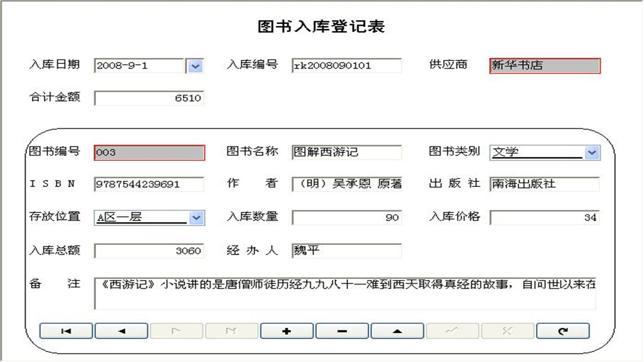Select the 供应商 field showing 新华书店
This screenshot has height=362, width=644.
[x=544, y=66]
